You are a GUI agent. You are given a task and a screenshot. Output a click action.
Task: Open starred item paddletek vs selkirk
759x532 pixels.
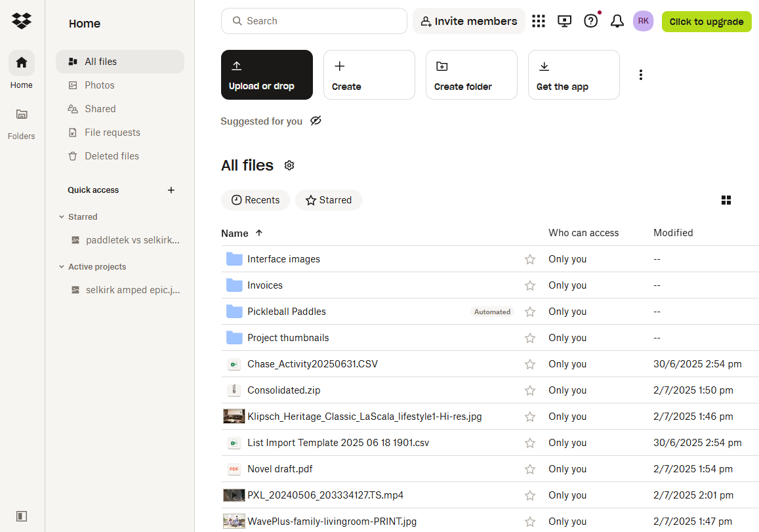tap(125, 240)
